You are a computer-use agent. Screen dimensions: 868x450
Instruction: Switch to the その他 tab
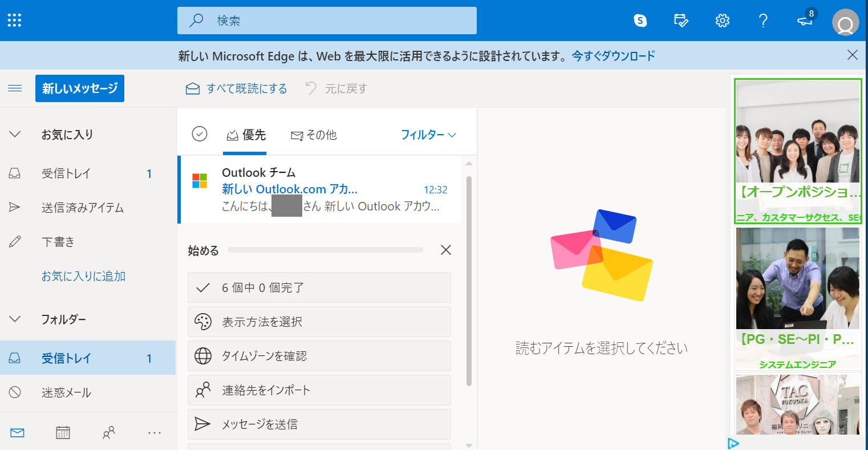coord(314,135)
